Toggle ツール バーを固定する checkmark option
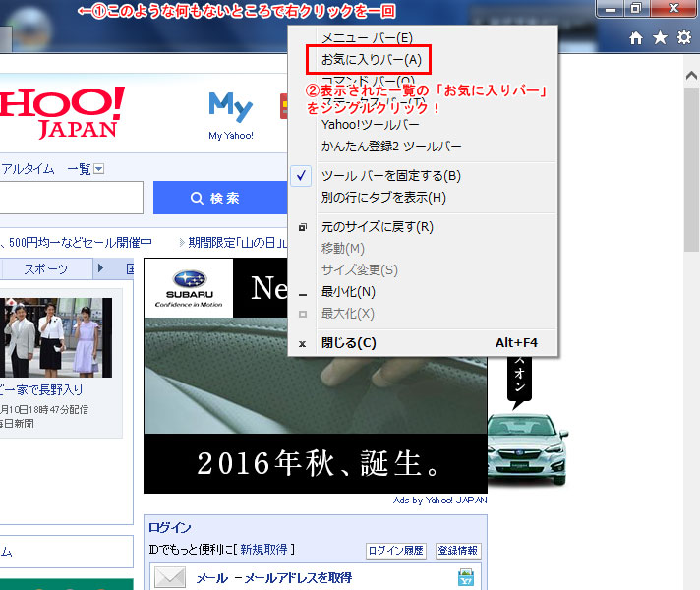 (390, 176)
